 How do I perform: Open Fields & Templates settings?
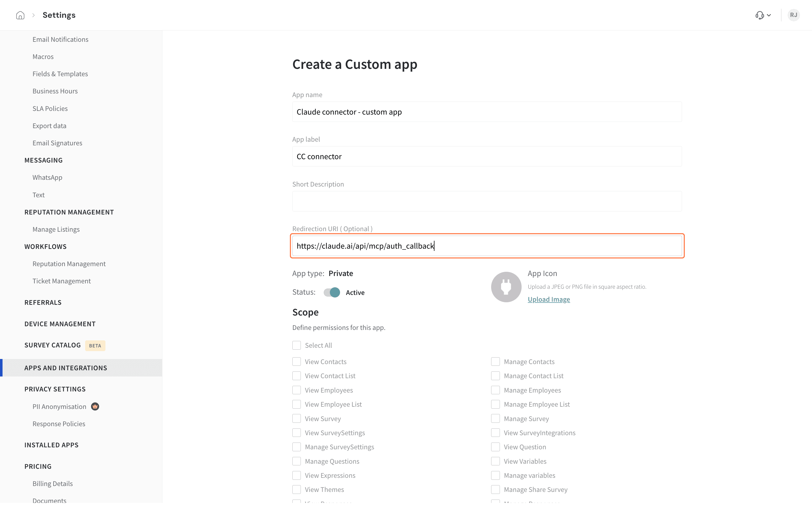(x=60, y=74)
